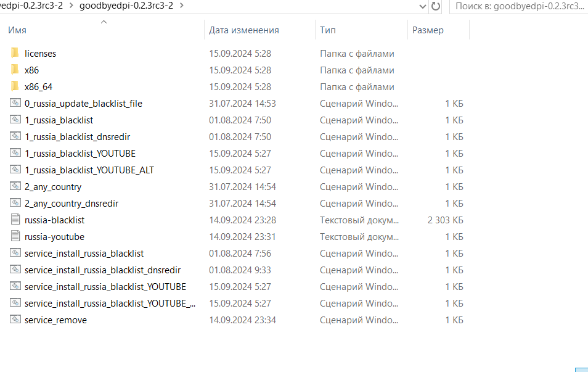
Task: Click the 2 303 КБ size value
Action: 446,220
